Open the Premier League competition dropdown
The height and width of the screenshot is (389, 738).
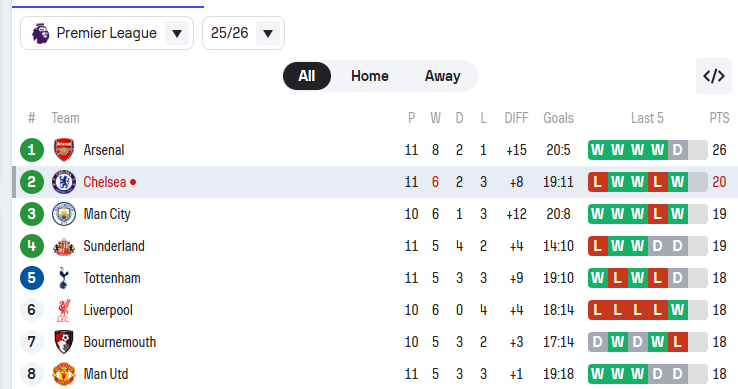107,33
